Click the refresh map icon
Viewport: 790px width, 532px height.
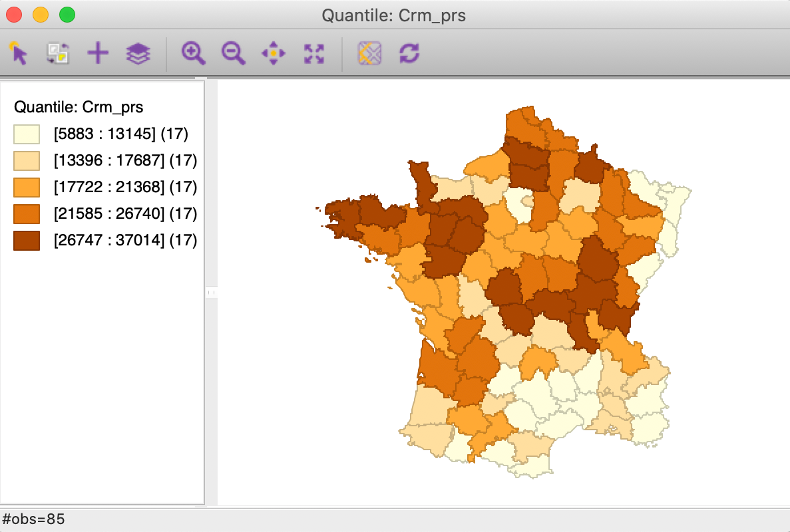coord(409,53)
